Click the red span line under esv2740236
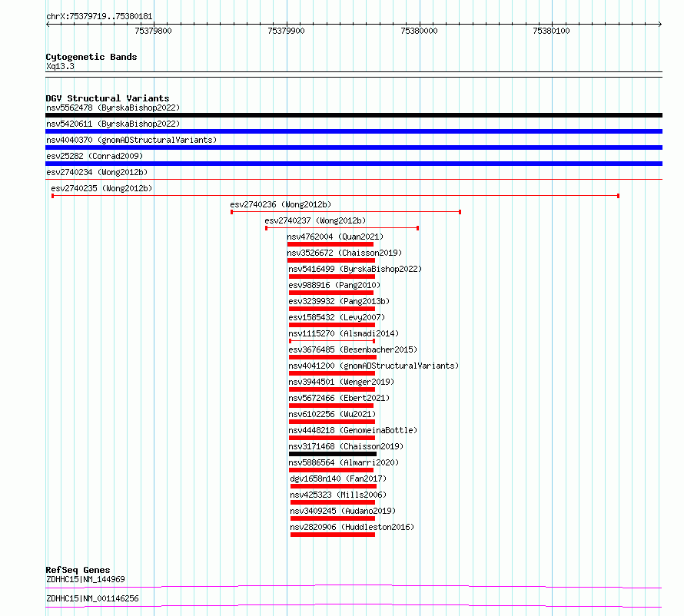 point(346,212)
